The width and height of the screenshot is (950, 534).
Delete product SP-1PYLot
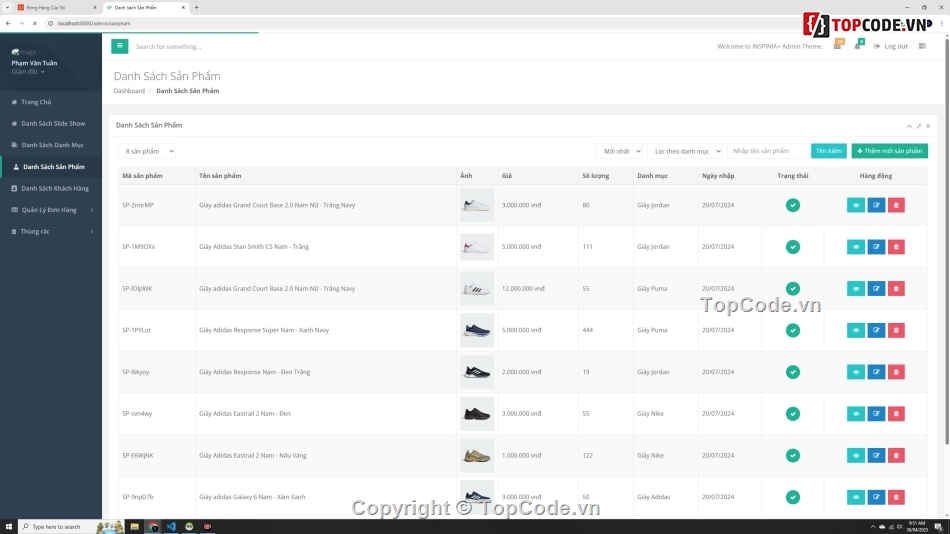click(896, 330)
